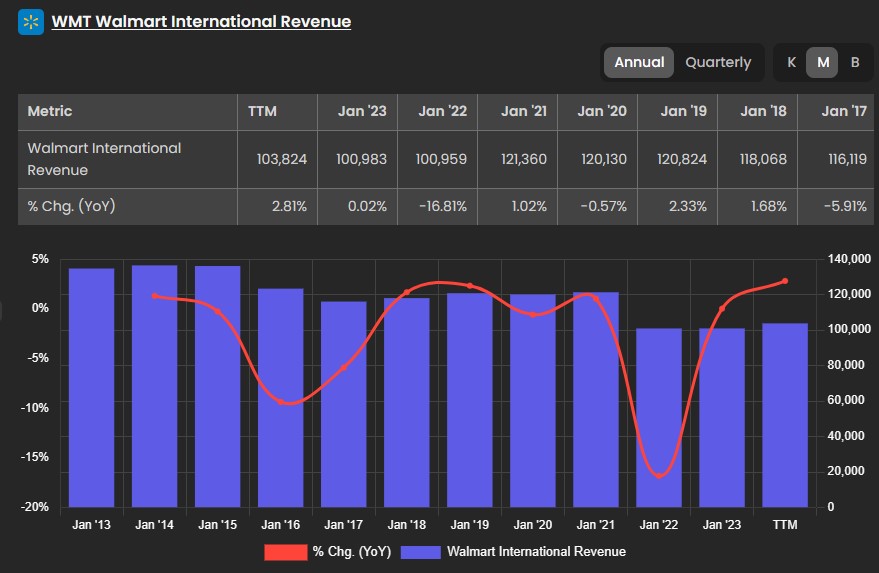879x573 pixels.
Task: Click the Jan '13 revenue bar
Action: (91, 388)
